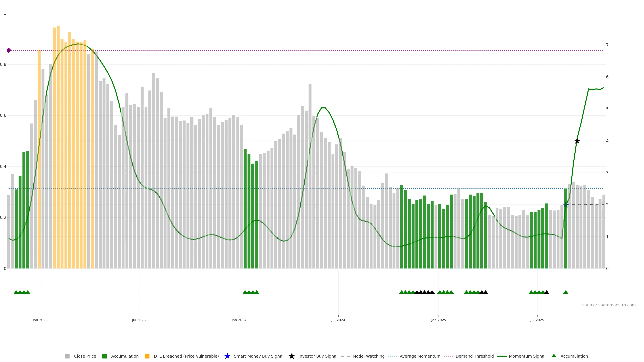
Task: Click the green triangle Accumulation legend icon
Action: 554,356
